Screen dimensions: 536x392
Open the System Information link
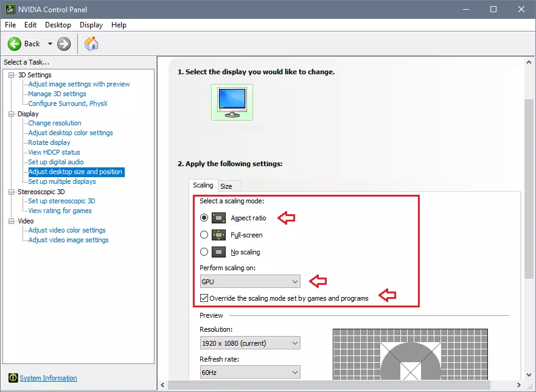pos(48,378)
